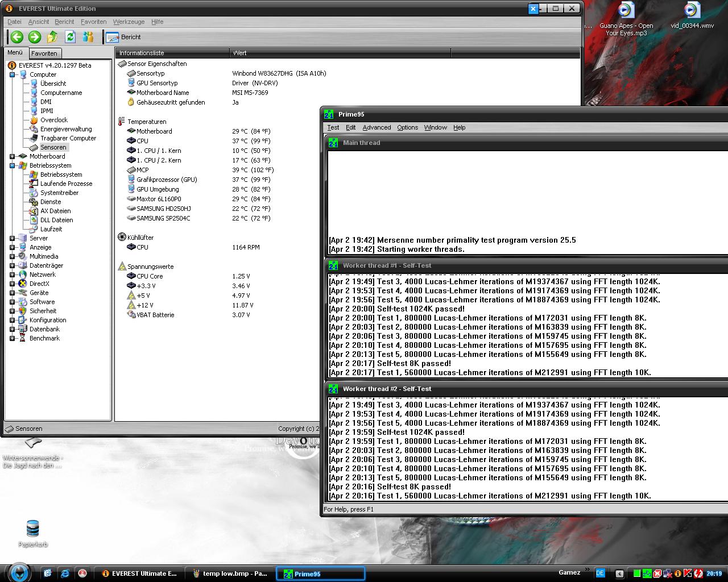Viewport: 728px width, 582px height.
Task: Click the Start orb on taskbar
Action: click(x=19, y=572)
